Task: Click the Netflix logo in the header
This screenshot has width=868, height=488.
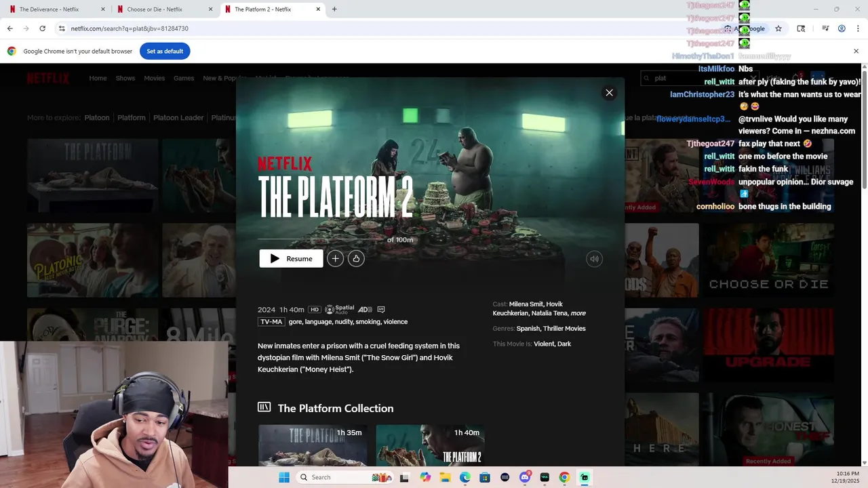Action: click(x=48, y=78)
